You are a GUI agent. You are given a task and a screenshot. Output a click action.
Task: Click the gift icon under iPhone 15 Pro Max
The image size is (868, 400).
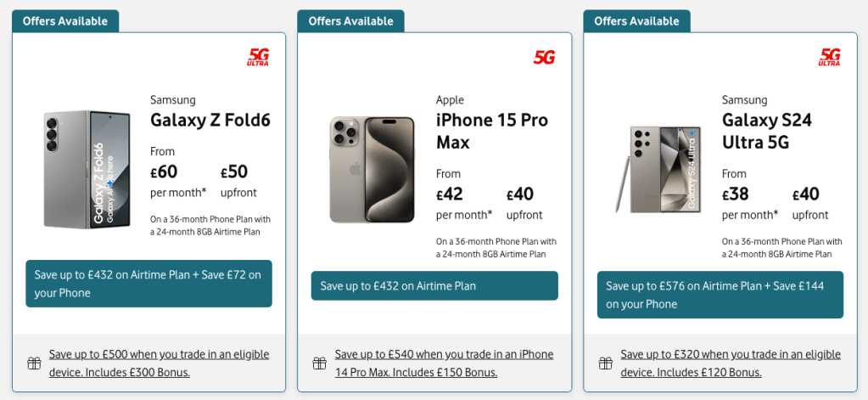coord(320,363)
